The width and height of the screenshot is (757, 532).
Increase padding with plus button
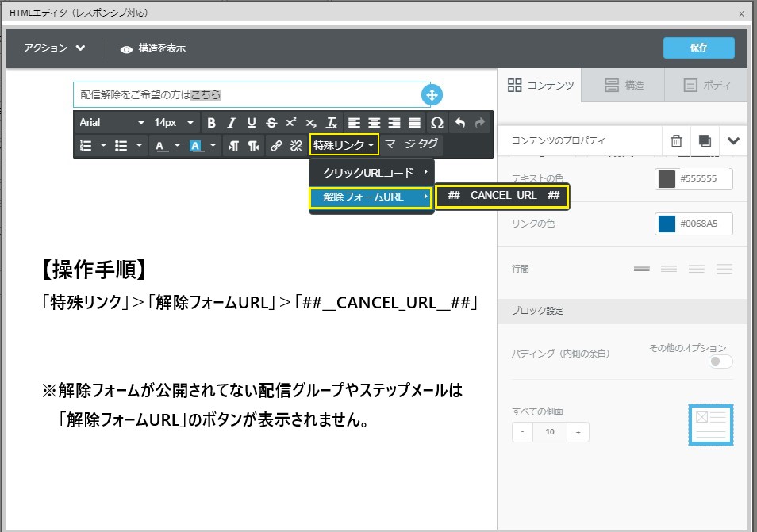pos(578,432)
